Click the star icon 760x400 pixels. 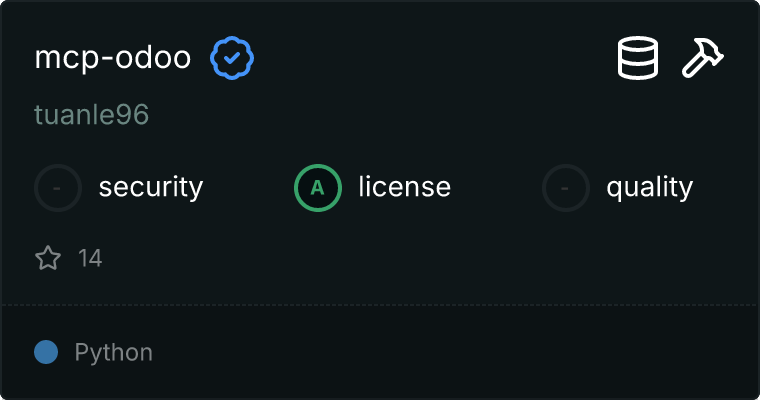(48, 259)
